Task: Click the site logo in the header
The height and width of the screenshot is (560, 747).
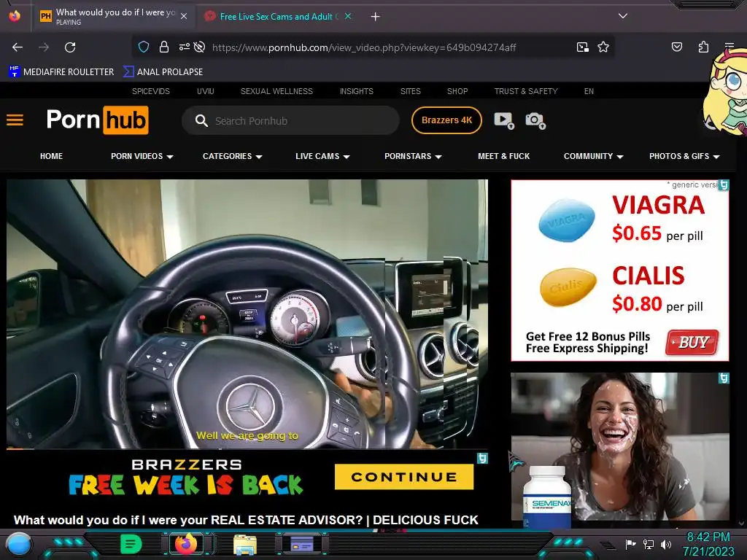Action: coord(98,120)
